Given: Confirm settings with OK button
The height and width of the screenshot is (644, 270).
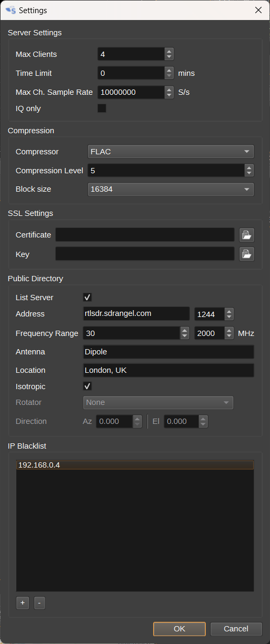Looking at the screenshot, I should [x=179, y=629].
